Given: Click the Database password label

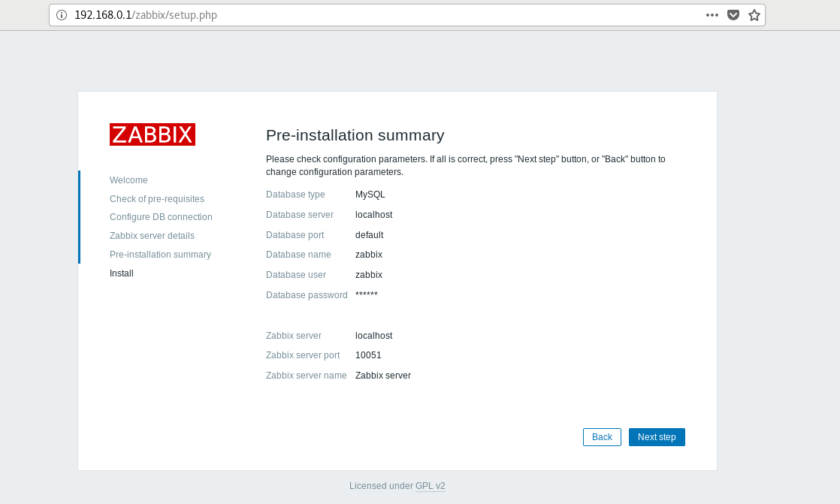Looking at the screenshot, I should pos(307,295).
